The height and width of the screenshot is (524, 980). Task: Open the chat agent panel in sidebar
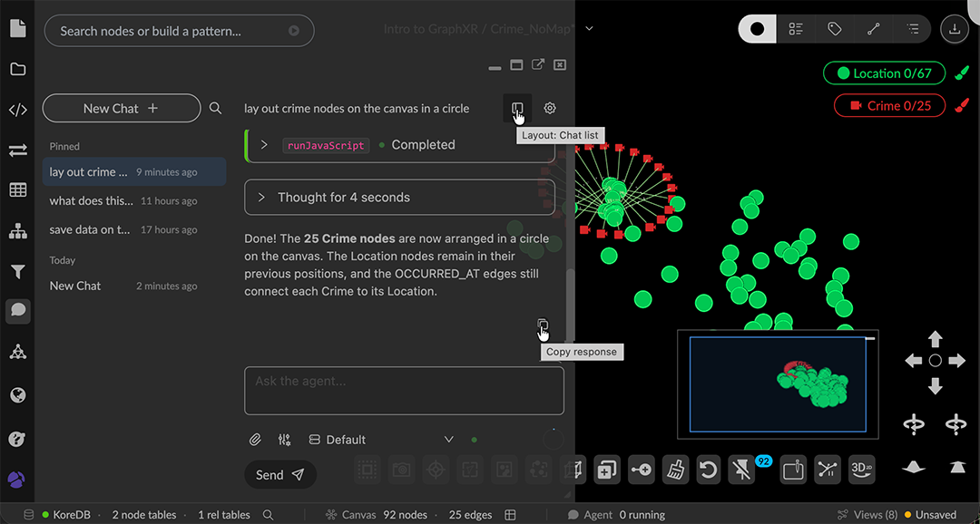point(17,310)
